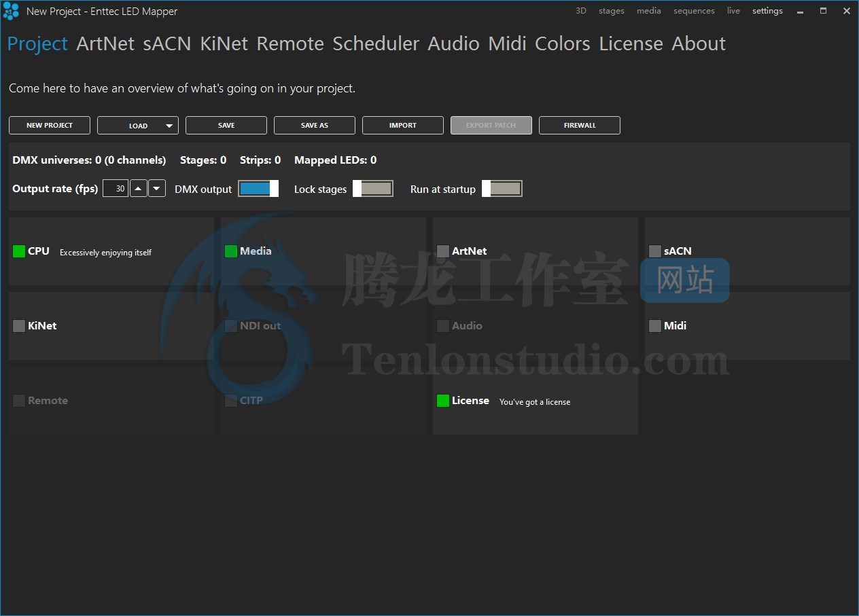Click the Enttec LED Mapper app logo
Image resolution: width=859 pixels, height=616 pixels.
click(x=11, y=11)
